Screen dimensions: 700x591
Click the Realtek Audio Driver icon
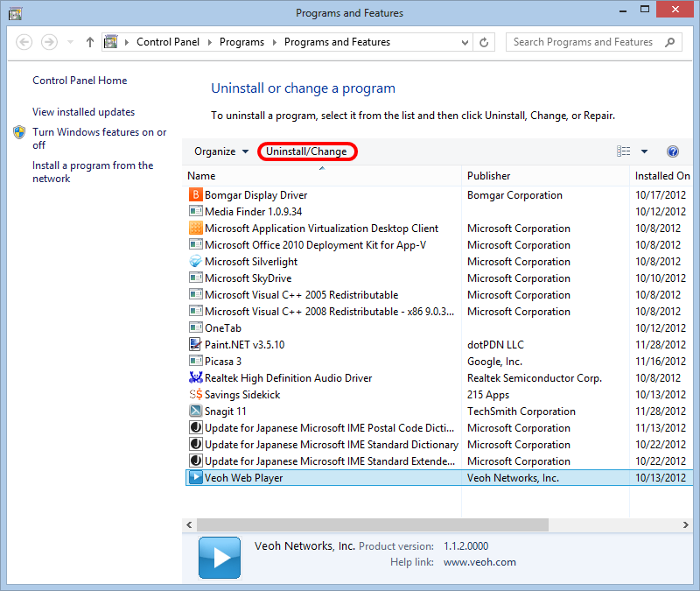click(195, 377)
